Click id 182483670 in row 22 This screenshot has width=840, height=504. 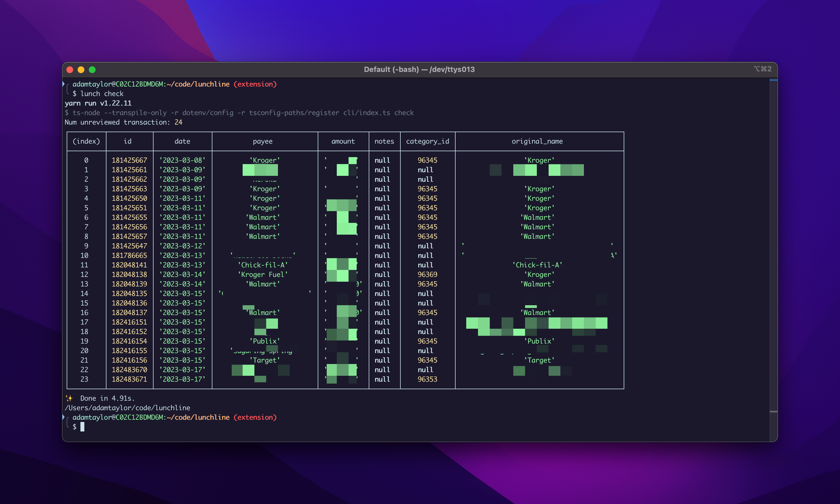(x=129, y=370)
